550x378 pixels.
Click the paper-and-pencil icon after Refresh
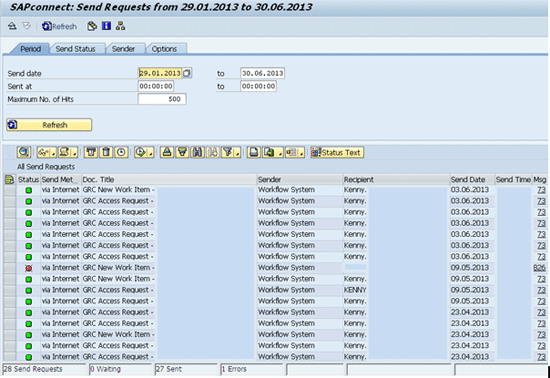[92, 26]
